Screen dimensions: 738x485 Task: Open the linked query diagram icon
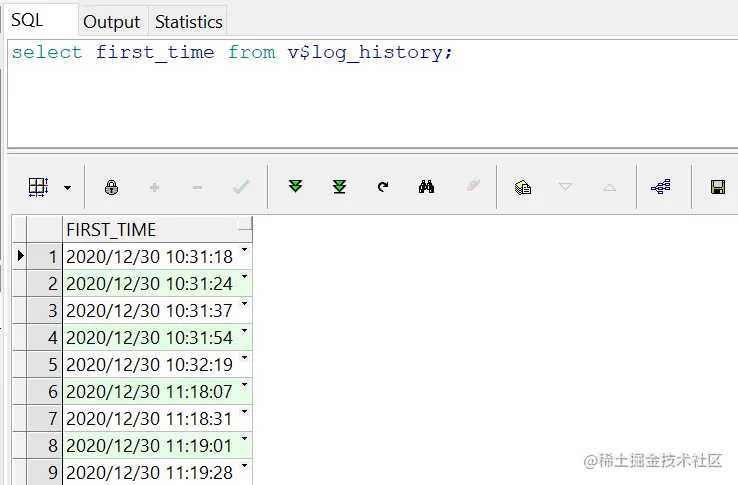(x=661, y=186)
